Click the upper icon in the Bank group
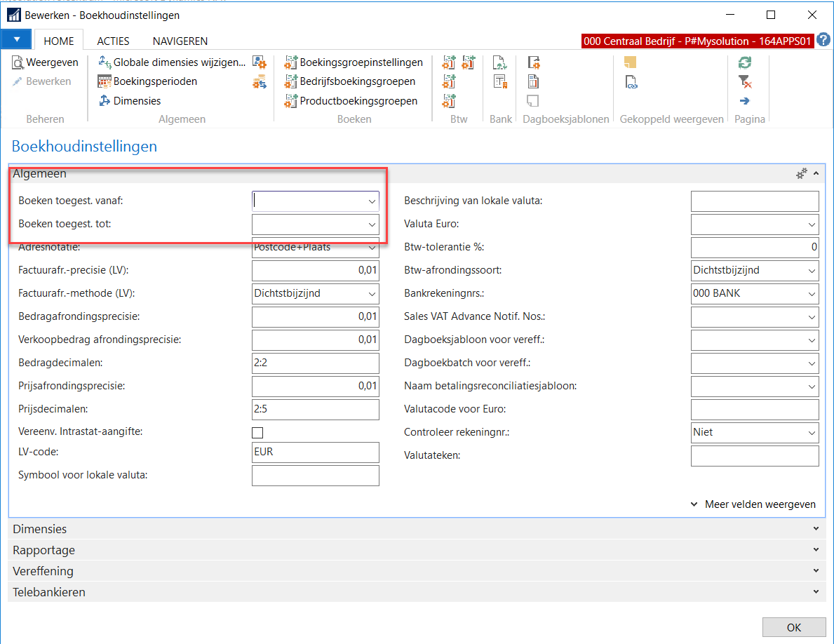This screenshot has width=834, height=644. (500, 62)
